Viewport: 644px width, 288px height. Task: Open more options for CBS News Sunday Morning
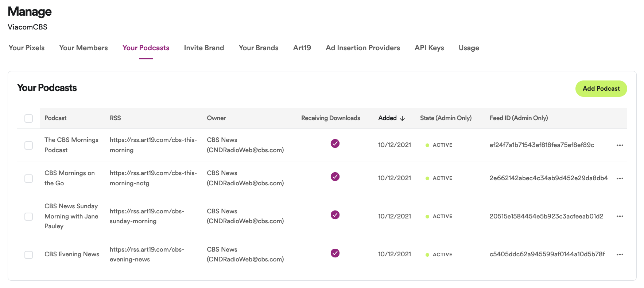[x=620, y=216]
